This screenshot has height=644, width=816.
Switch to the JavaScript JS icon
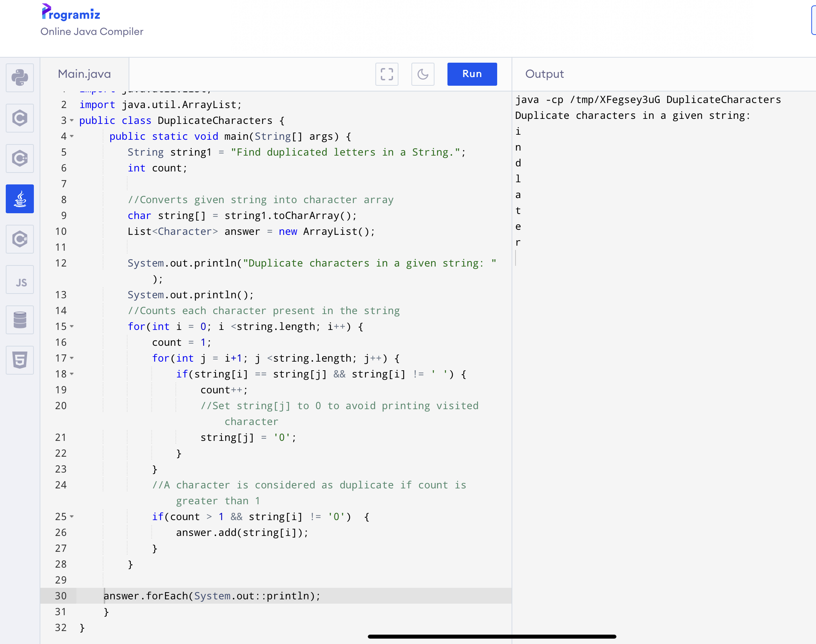coord(19,280)
